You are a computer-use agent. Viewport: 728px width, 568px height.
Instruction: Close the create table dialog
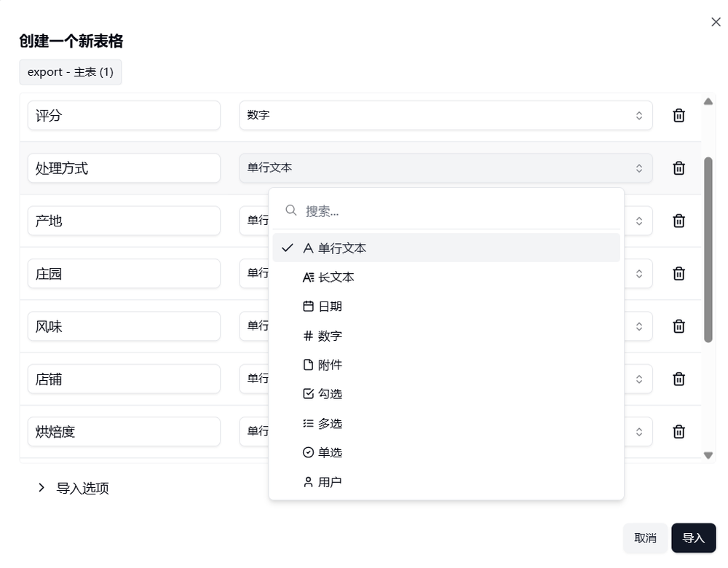point(716,22)
